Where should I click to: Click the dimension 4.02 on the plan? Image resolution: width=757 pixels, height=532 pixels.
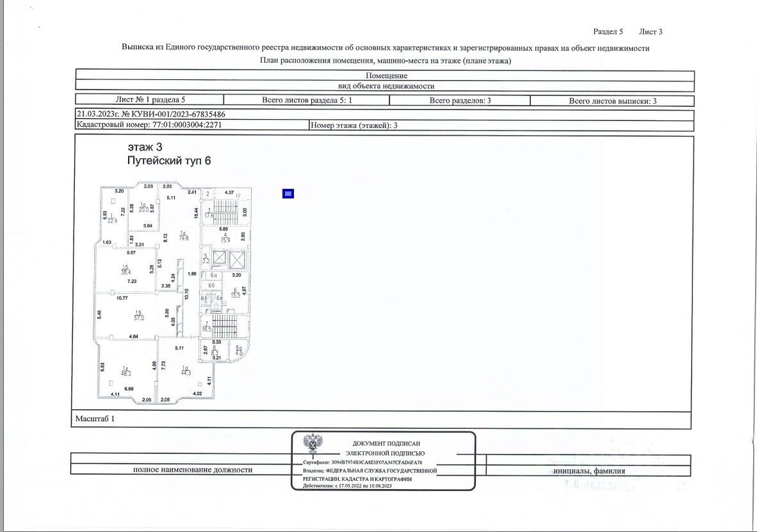(x=197, y=394)
